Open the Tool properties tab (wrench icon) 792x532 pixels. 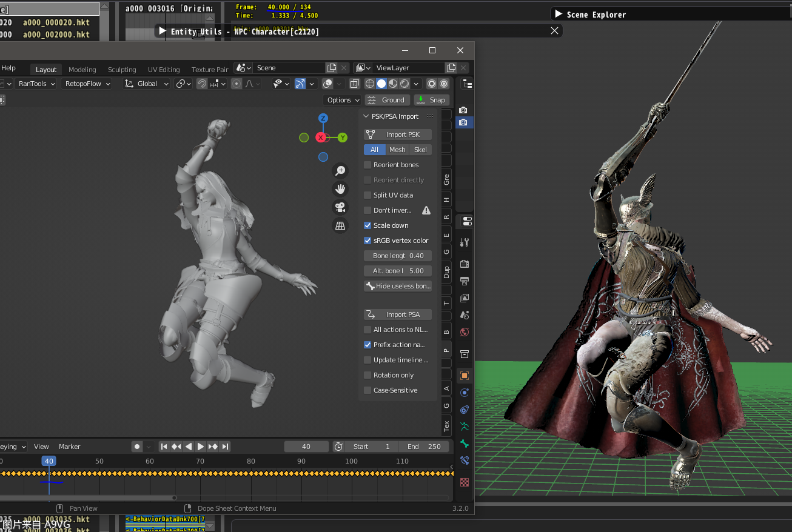point(465,242)
